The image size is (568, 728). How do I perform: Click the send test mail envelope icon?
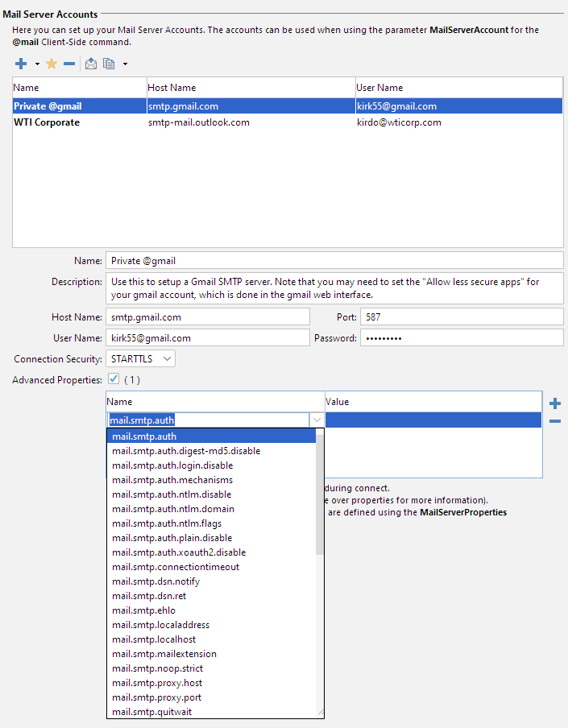[x=91, y=64]
